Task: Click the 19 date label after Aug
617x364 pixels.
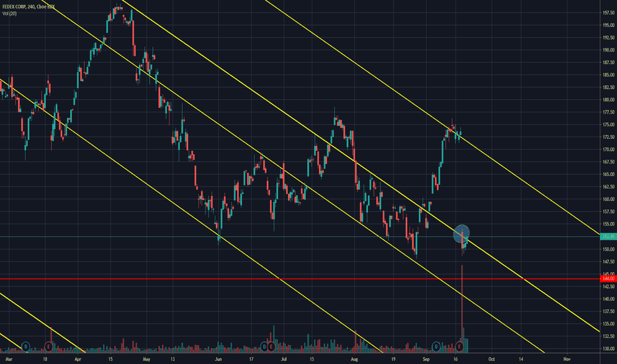Action: [x=393, y=359]
